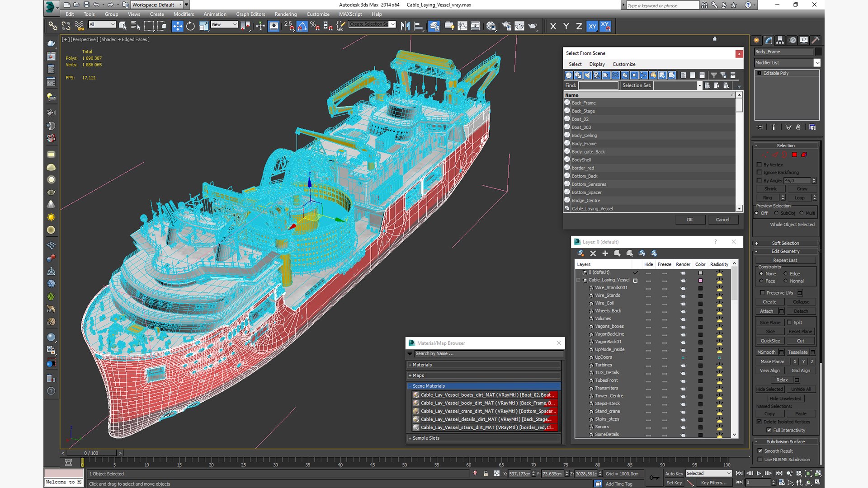
Task: Click the Find input field
Action: pyautogui.click(x=598, y=85)
